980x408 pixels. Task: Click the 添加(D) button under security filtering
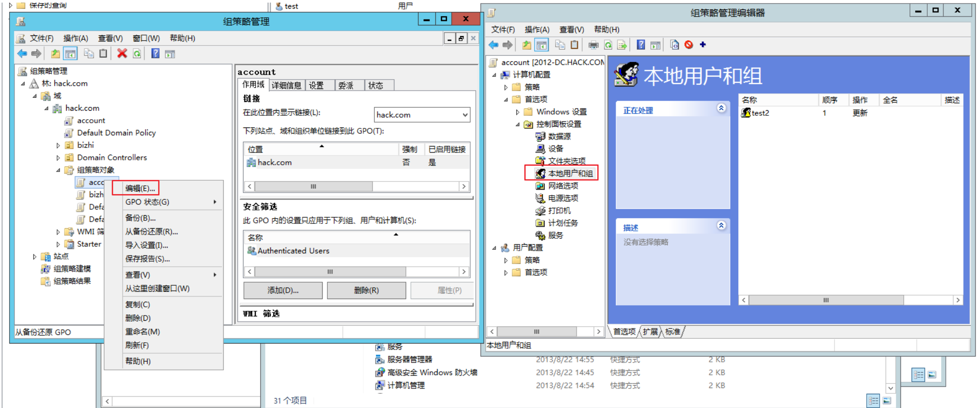283,290
